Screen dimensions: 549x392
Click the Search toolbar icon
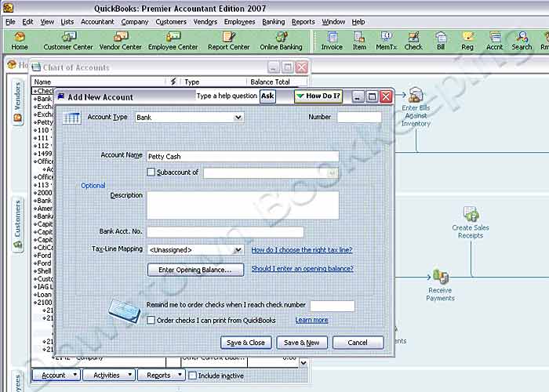pos(522,42)
